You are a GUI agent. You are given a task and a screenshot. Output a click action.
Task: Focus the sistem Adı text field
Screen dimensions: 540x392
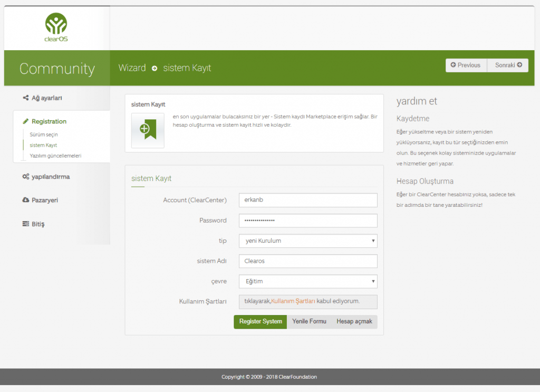click(x=308, y=261)
